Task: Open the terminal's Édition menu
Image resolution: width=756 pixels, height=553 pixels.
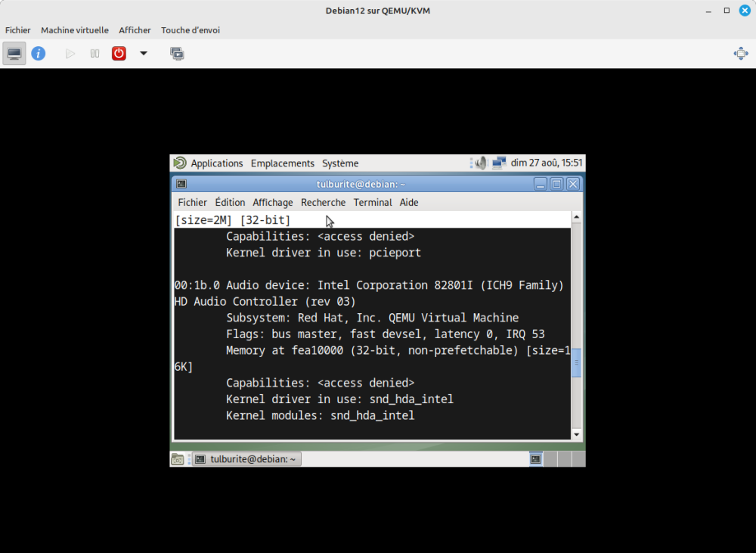Action: [230, 203]
